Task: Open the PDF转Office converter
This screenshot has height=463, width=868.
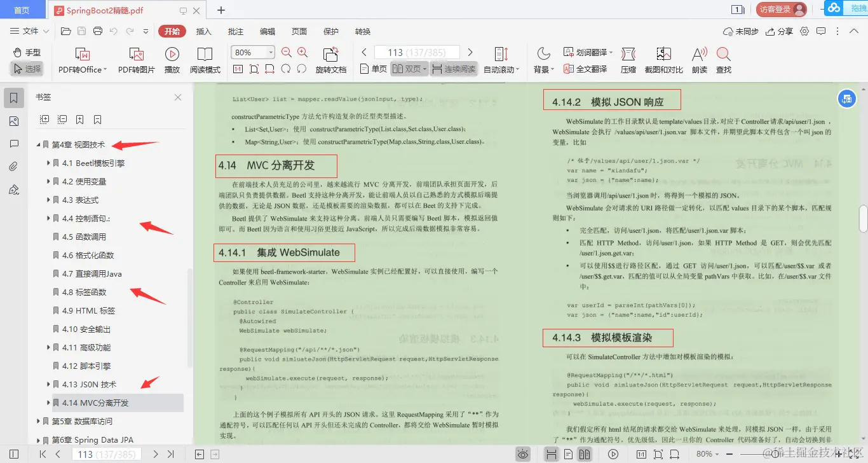Action: tap(81, 60)
